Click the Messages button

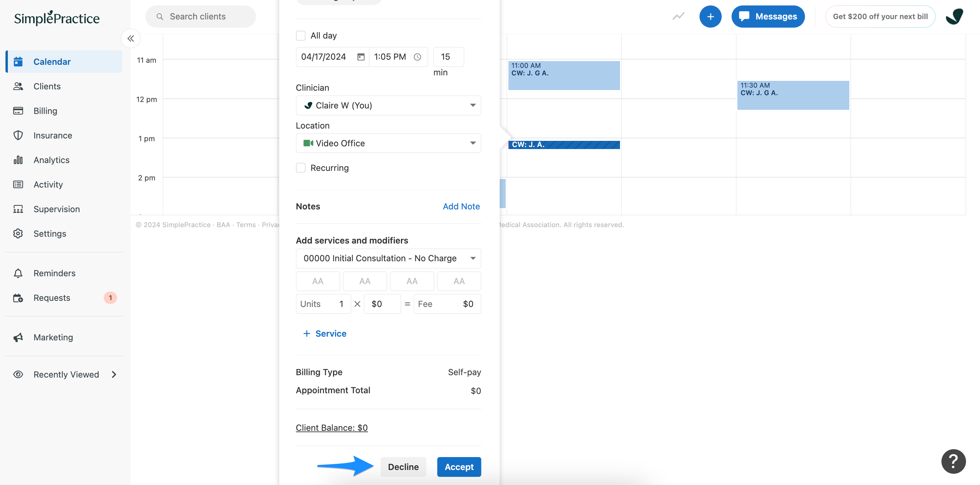pos(768,16)
